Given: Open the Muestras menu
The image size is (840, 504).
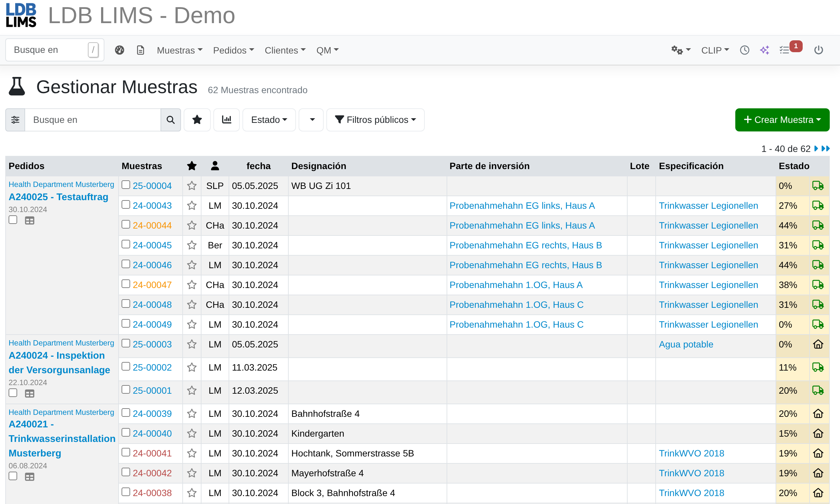Looking at the screenshot, I should (x=180, y=50).
